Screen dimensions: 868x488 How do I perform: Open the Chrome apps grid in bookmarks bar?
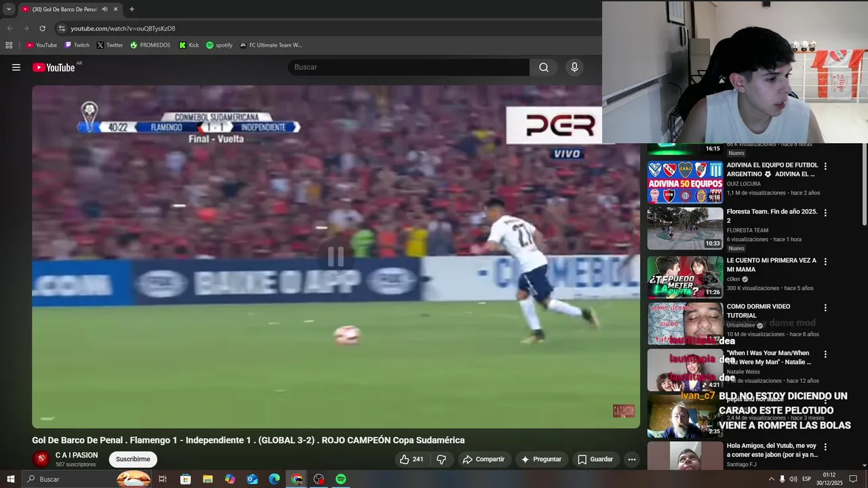click(x=9, y=45)
